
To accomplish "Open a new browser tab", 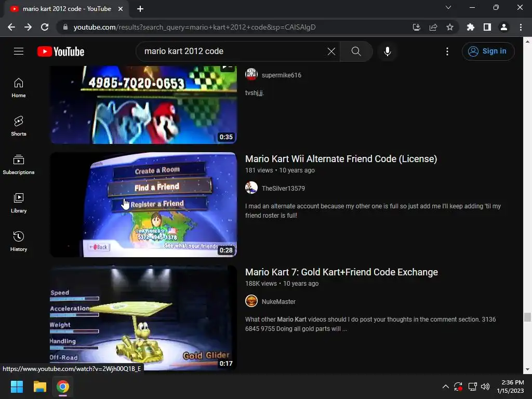I will point(140,9).
